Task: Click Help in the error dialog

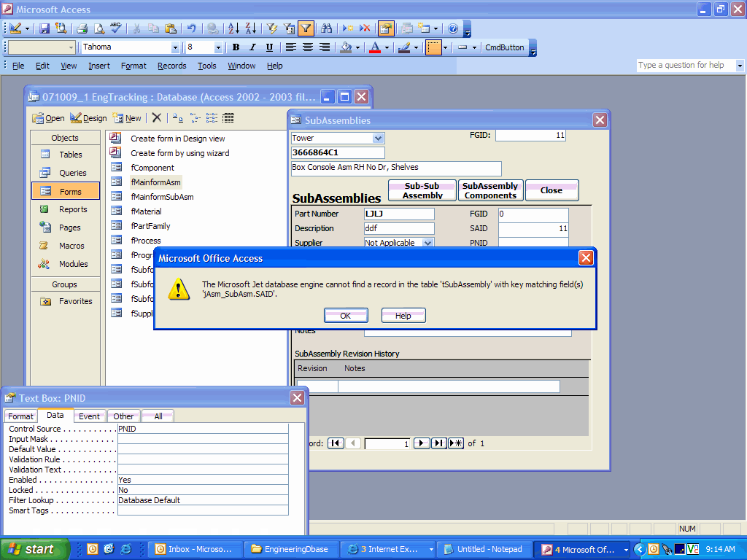Action: [x=403, y=315]
